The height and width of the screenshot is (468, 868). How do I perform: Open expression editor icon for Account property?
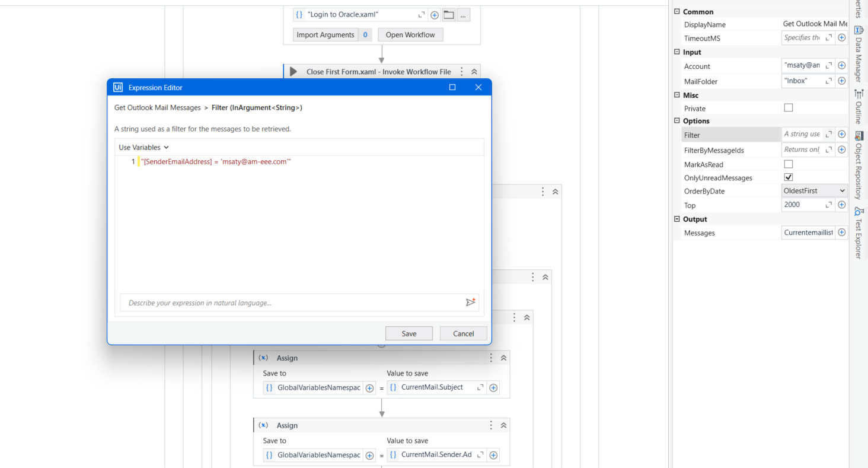(829, 65)
